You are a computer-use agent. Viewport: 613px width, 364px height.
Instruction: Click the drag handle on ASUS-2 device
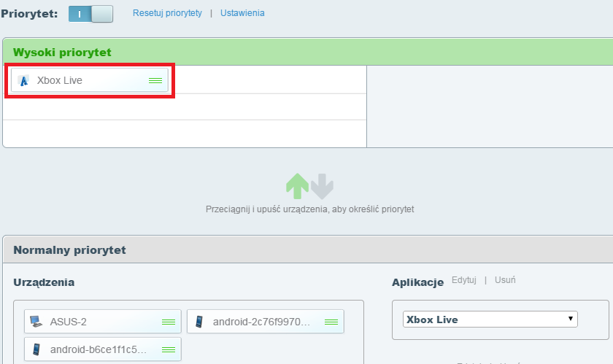(168, 322)
